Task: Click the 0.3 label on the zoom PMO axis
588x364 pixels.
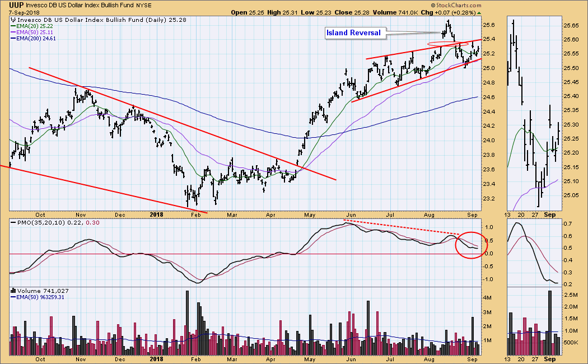Action: tap(568, 273)
